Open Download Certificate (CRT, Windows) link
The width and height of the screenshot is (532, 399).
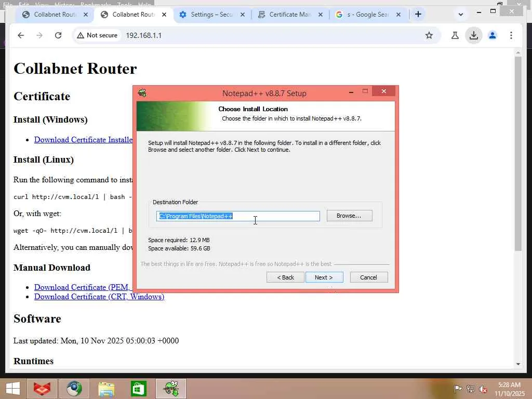99,297
